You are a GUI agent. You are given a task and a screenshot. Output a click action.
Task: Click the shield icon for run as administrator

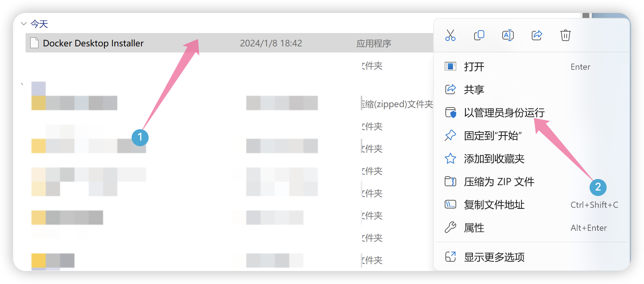coord(450,113)
